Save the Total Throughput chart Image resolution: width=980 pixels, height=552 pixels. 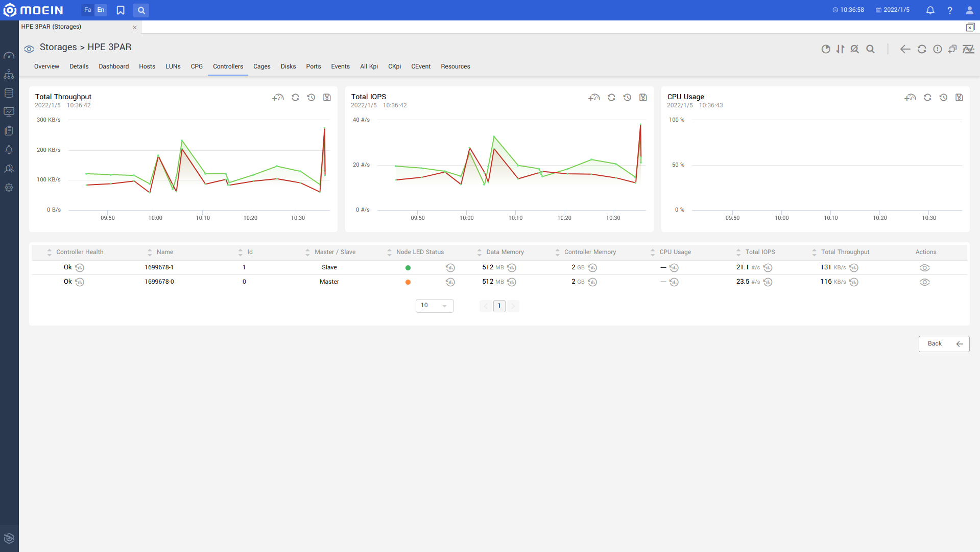[x=327, y=98]
